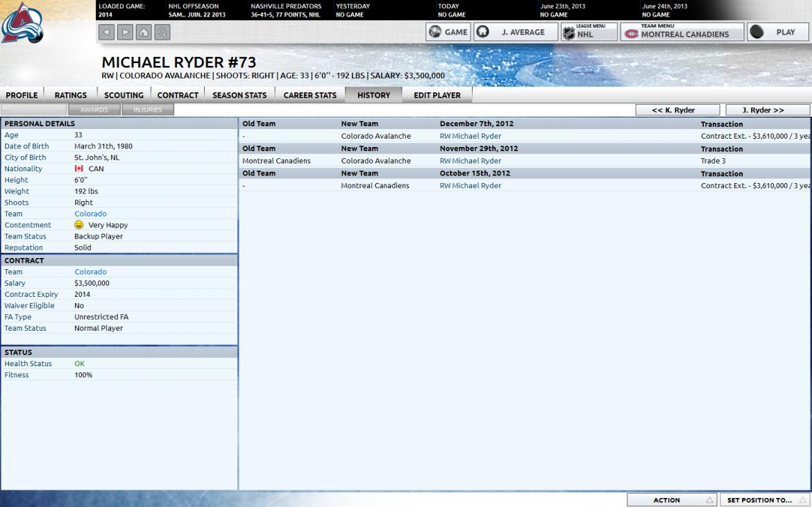This screenshot has height=507, width=812.
Task: Open the search magnifier icon
Action: pyautogui.click(x=162, y=32)
